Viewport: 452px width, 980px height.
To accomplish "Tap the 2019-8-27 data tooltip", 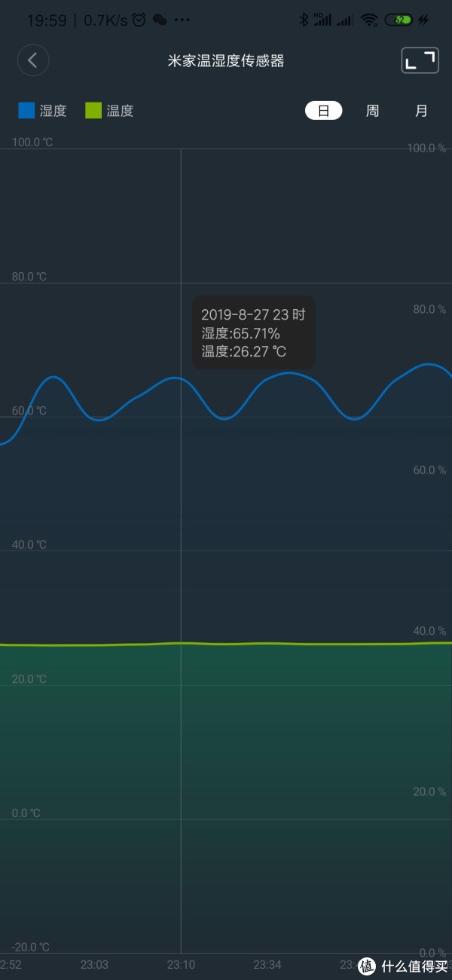I will click(x=254, y=332).
